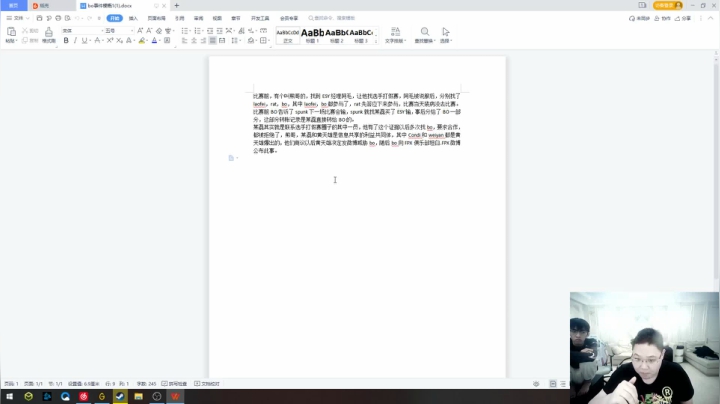Click the Collaborate button
The image size is (720, 404).
pyautogui.click(x=663, y=18)
